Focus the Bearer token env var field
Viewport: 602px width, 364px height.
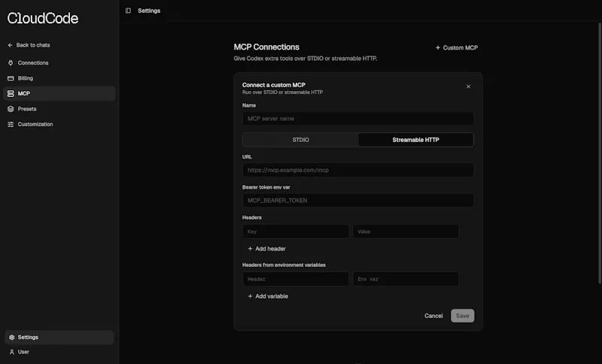(x=358, y=200)
